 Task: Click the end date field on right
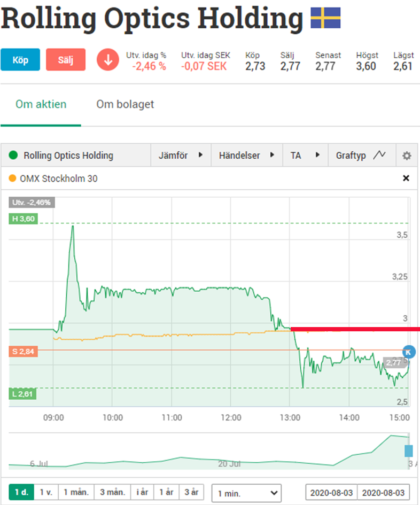(x=383, y=493)
